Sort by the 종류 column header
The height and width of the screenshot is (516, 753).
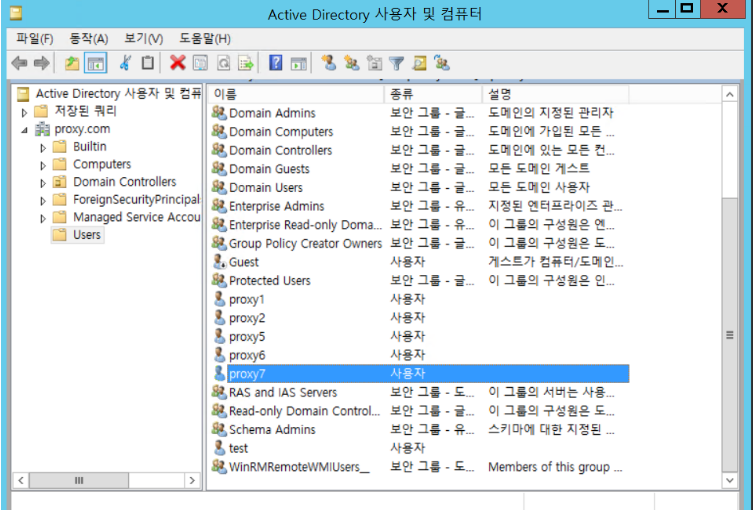433,94
